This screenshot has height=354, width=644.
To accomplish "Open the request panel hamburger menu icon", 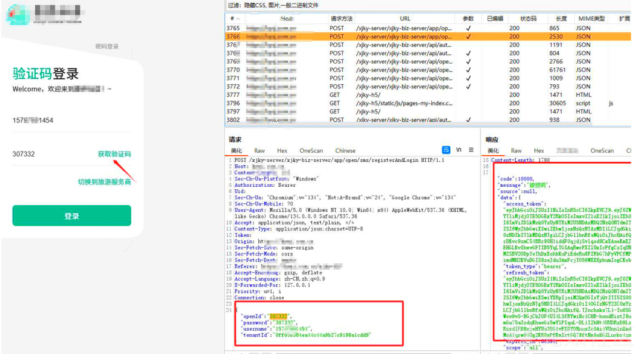I will pyautogui.click(x=471, y=150).
